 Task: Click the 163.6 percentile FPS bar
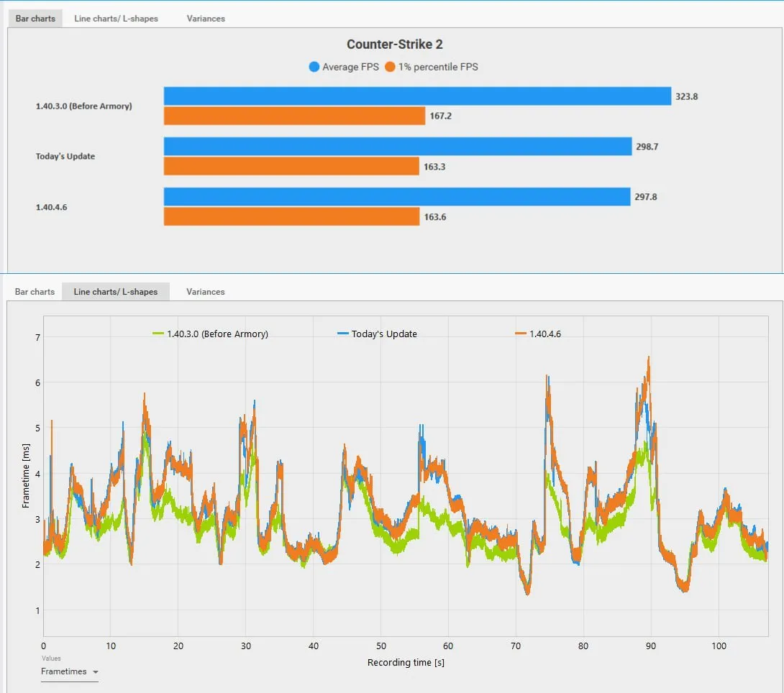pos(291,217)
